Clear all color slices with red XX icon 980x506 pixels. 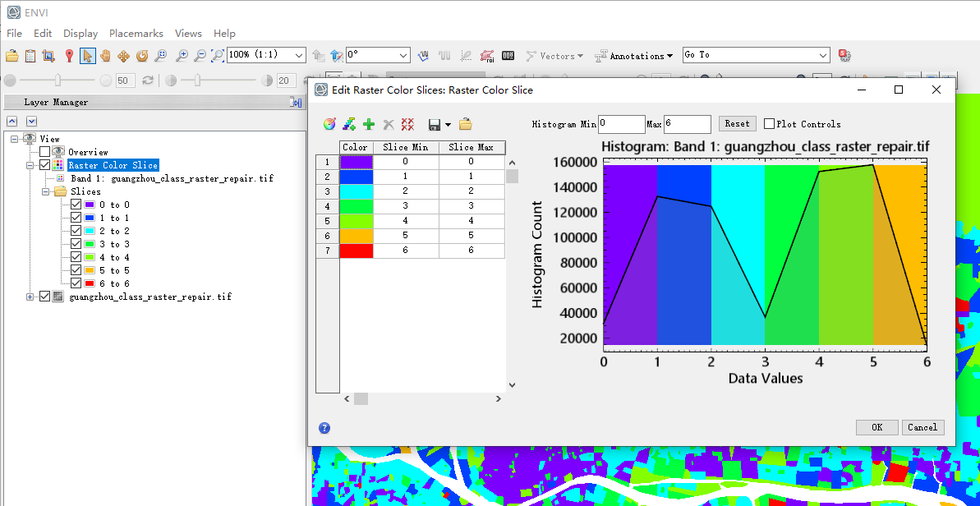coord(407,124)
